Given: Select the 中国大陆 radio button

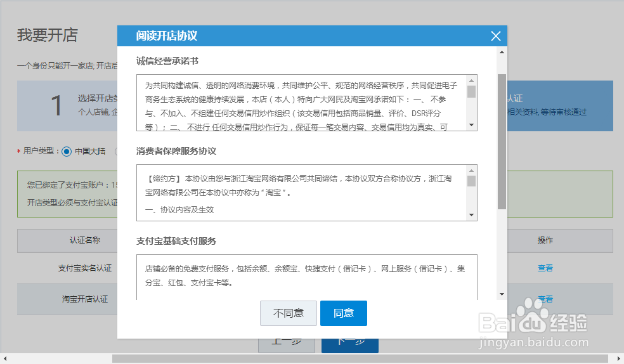Looking at the screenshot, I should click(67, 152).
